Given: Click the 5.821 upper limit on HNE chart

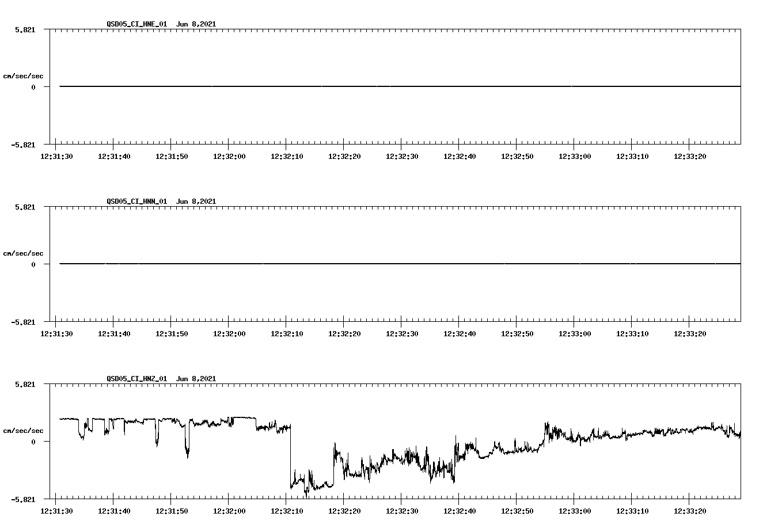Looking at the screenshot, I should [25, 29].
